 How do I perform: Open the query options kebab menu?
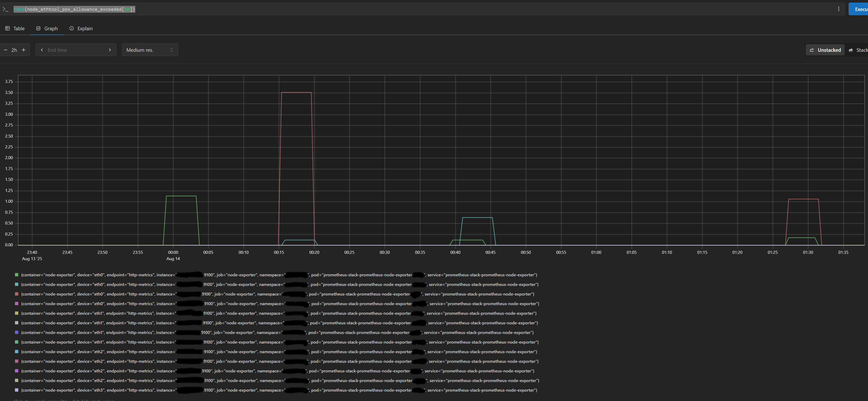pyautogui.click(x=839, y=9)
